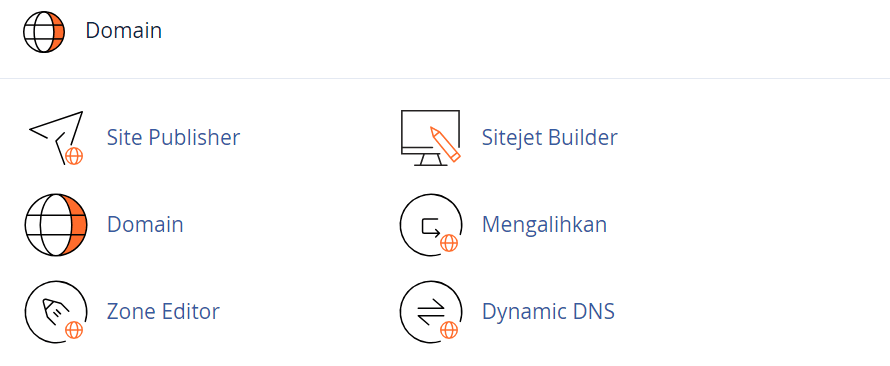Open the Site Publisher link
The image size is (890, 366).
pyautogui.click(x=174, y=137)
